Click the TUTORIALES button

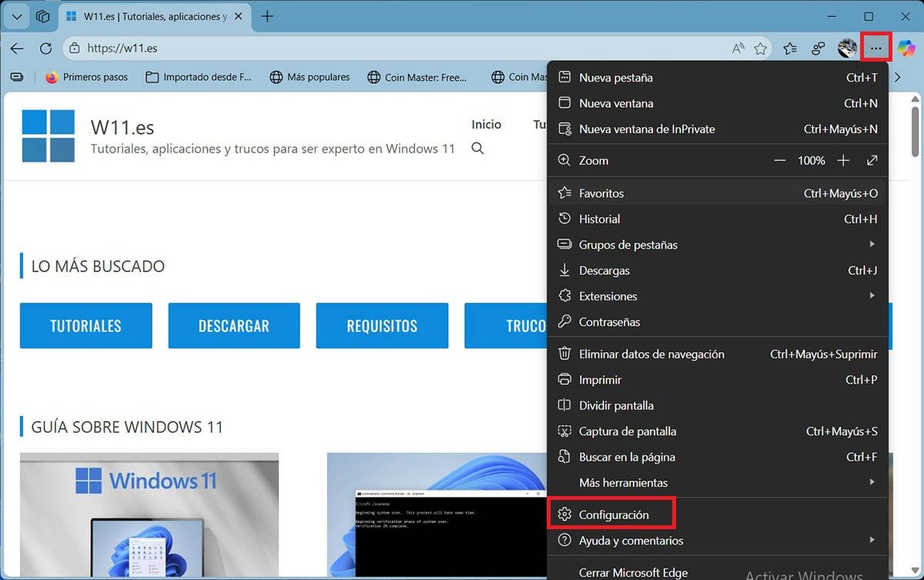point(85,326)
